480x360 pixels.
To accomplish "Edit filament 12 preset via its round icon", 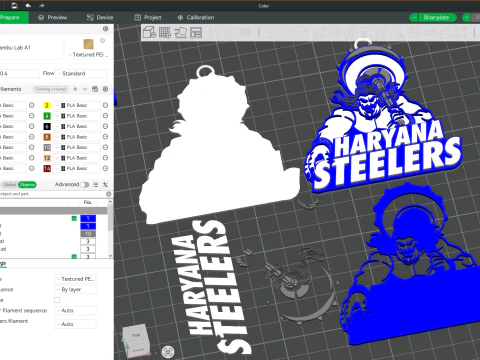I will pyautogui.click(x=105, y=158).
